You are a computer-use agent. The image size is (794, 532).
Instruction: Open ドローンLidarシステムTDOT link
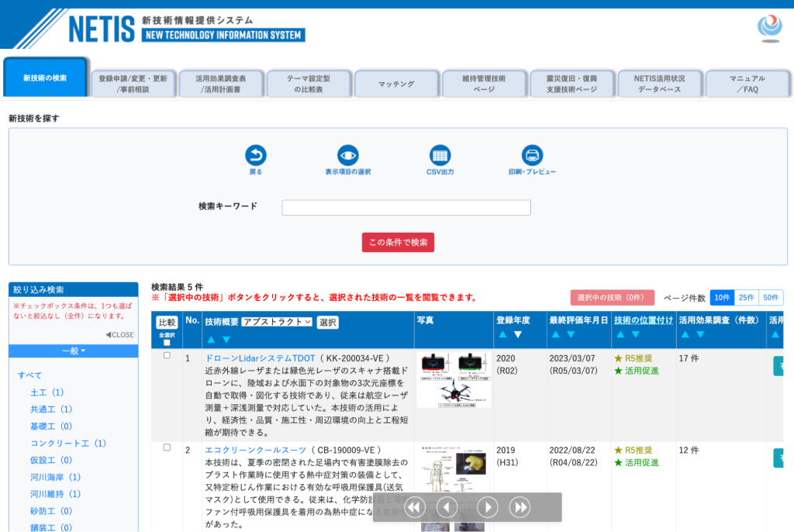coord(260,358)
